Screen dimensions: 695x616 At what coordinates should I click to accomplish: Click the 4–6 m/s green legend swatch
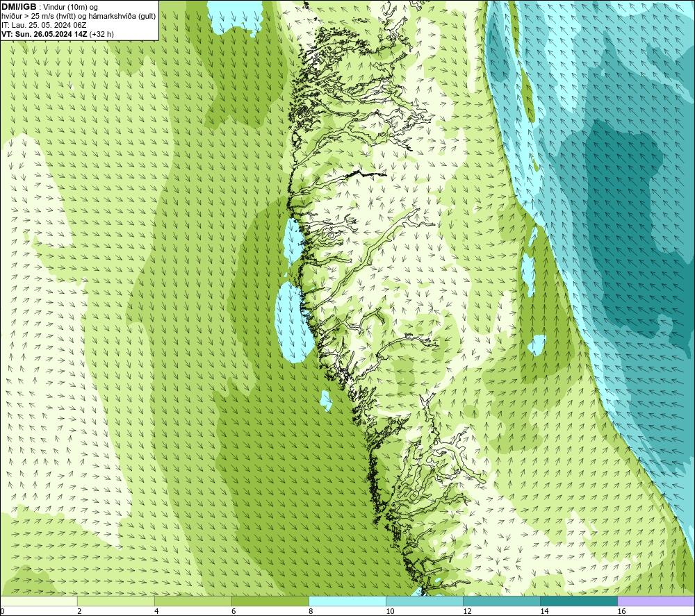[193, 601]
